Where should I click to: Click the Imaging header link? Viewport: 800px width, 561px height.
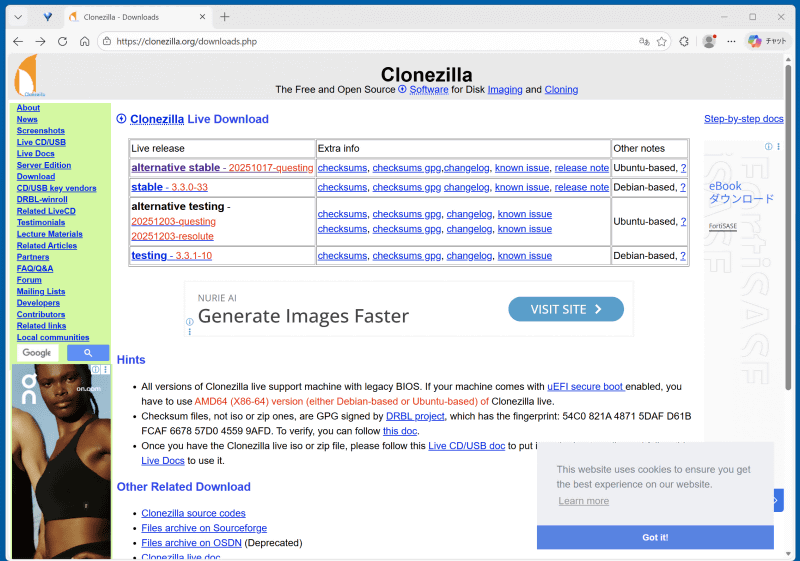coord(505,90)
